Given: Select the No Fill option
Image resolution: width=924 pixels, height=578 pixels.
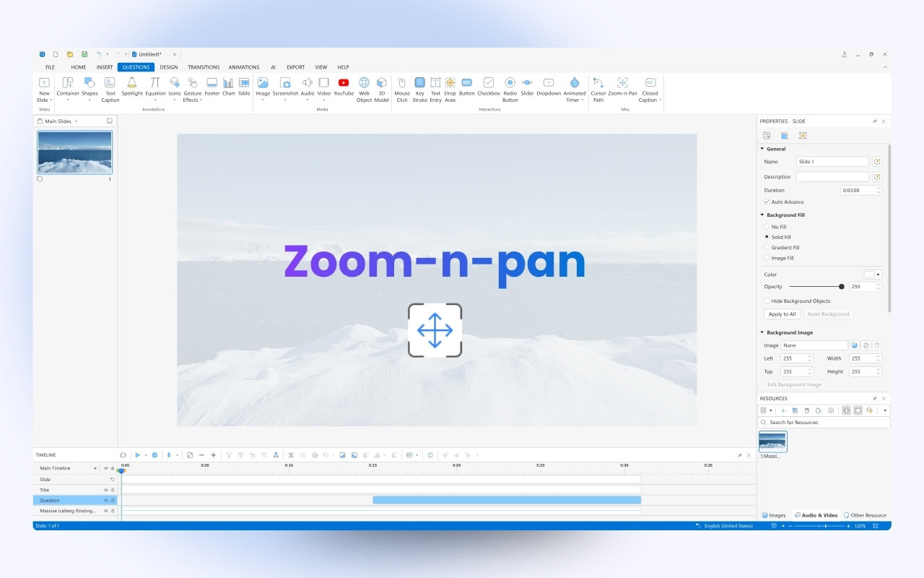Looking at the screenshot, I should (x=767, y=227).
